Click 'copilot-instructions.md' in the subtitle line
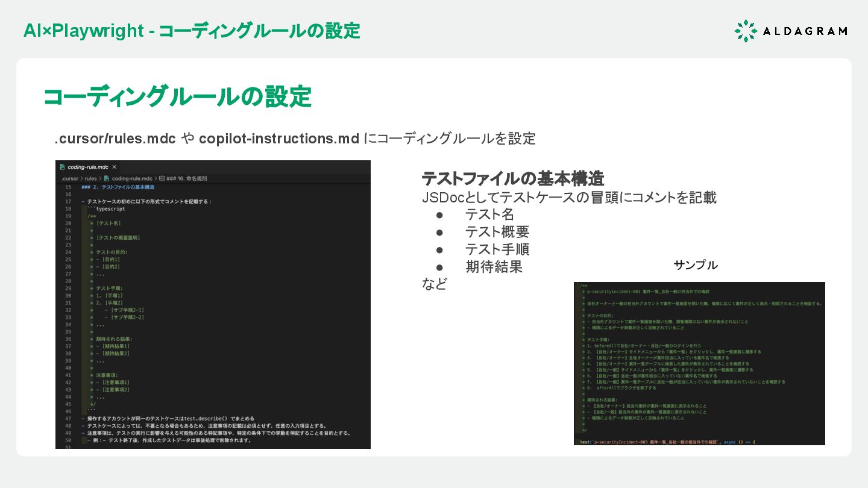This screenshot has height=488, width=868. point(279,139)
